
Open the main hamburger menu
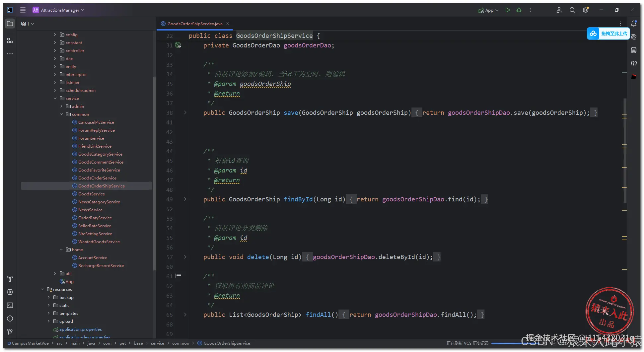pos(23,10)
